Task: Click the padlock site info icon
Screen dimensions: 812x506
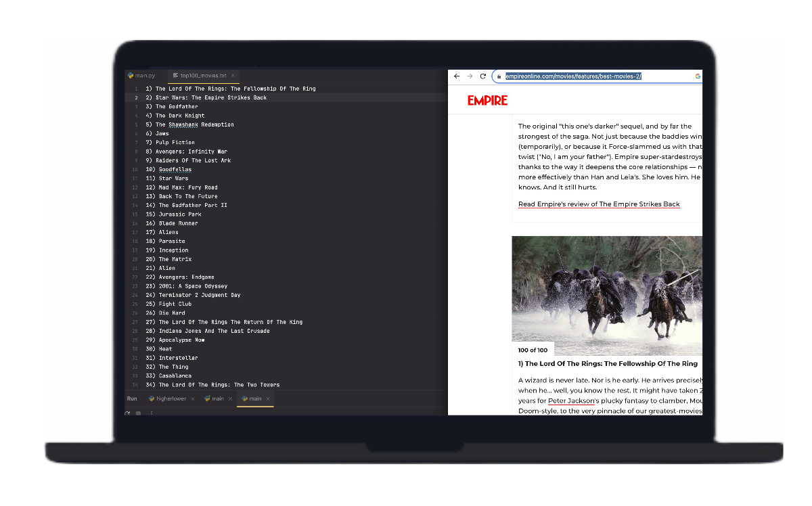Action: 499,76
